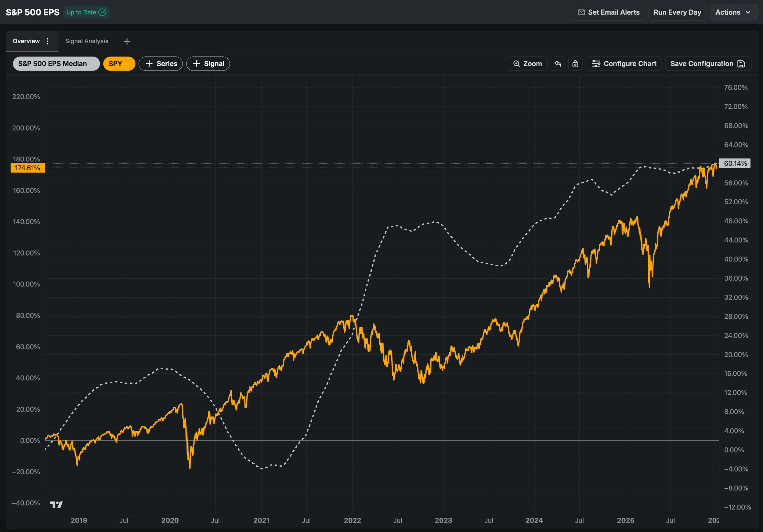Add a new Signal
This screenshot has height=532, width=763.
click(x=208, y=63)
